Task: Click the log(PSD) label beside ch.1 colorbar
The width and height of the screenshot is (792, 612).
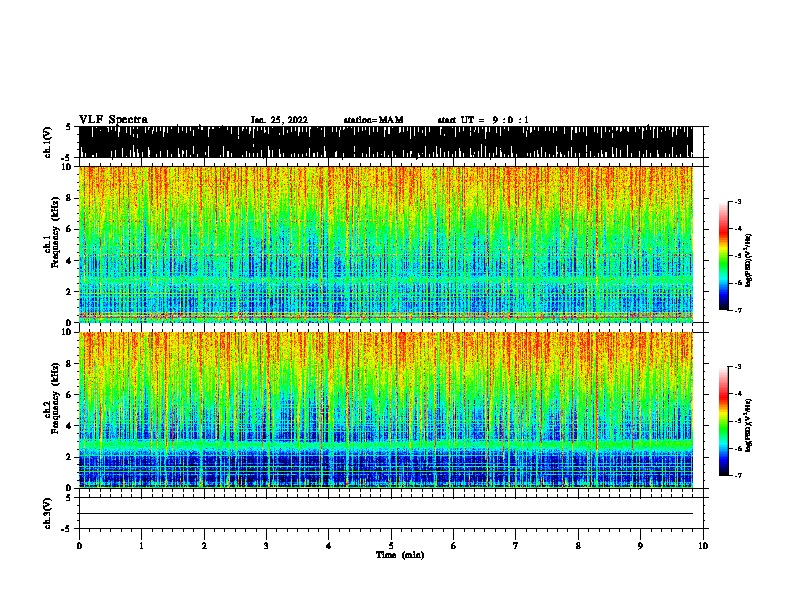Action: pos(749,261)
